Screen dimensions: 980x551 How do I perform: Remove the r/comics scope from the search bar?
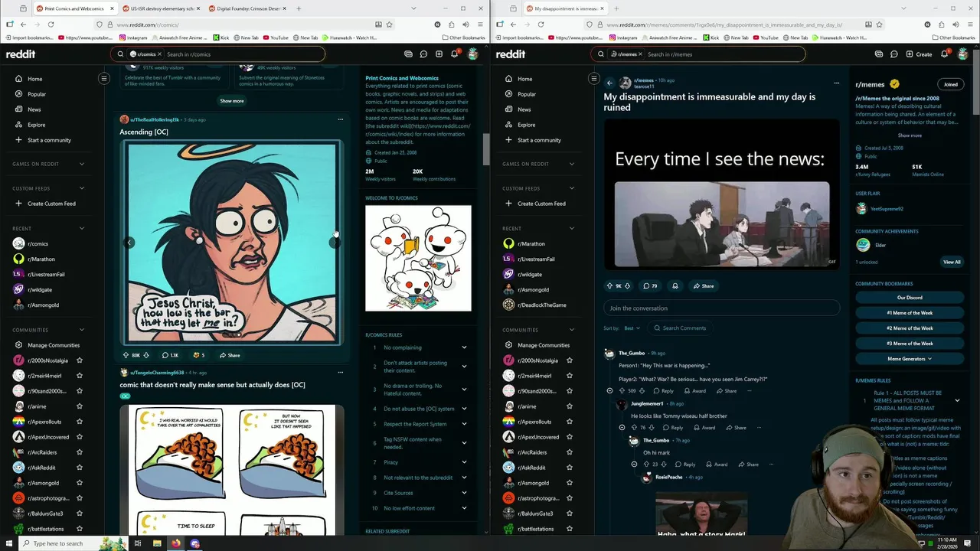click(x=162, y=54)
